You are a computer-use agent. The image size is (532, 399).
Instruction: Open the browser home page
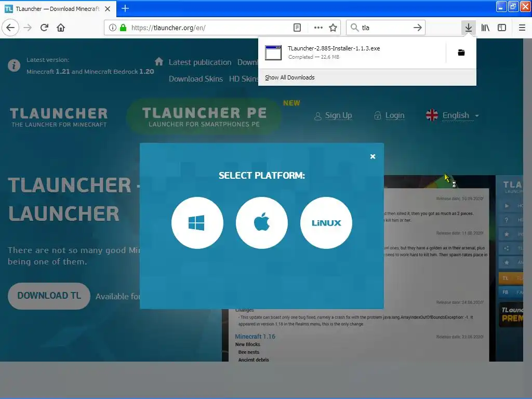pos(61,28)
